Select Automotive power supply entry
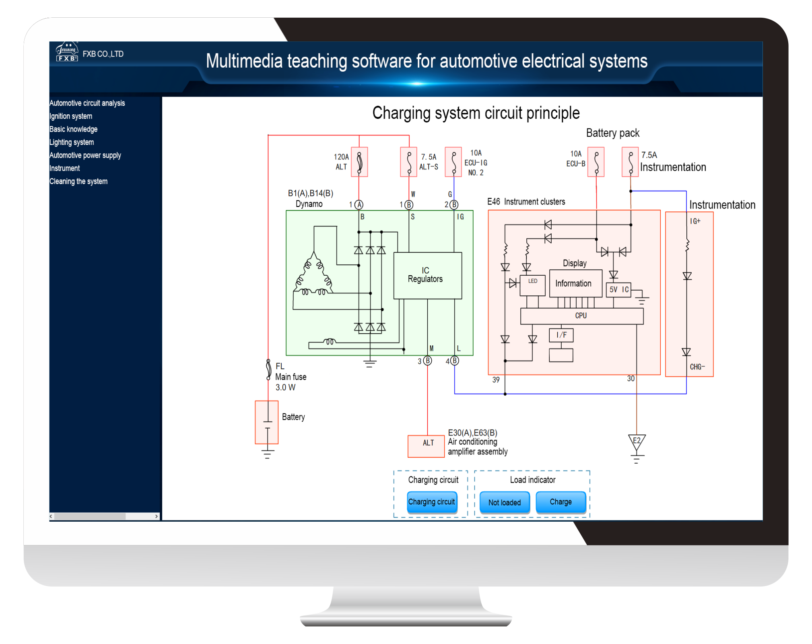The width and height of the screenshot is (812, 644). point(85,155)
